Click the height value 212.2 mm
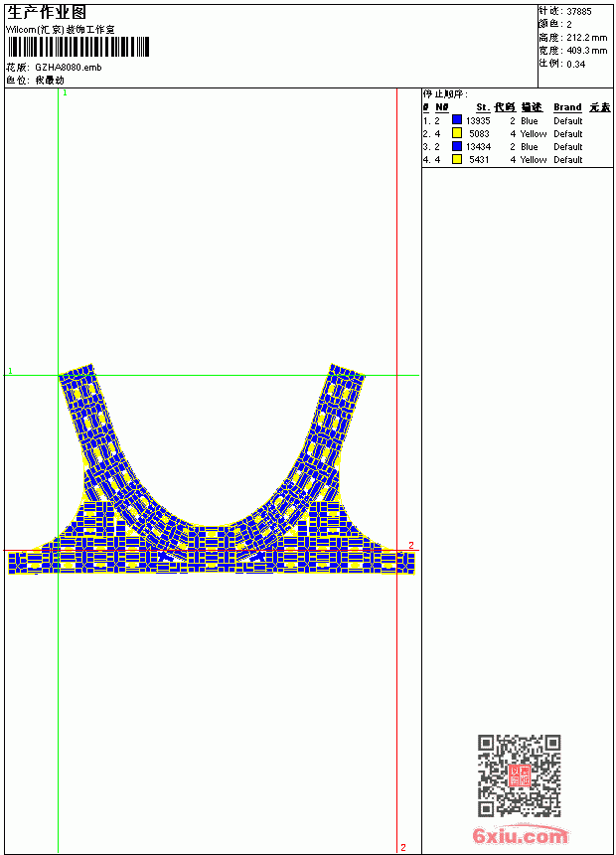Viewport: 616px width, 855px height. pos(586,38)
